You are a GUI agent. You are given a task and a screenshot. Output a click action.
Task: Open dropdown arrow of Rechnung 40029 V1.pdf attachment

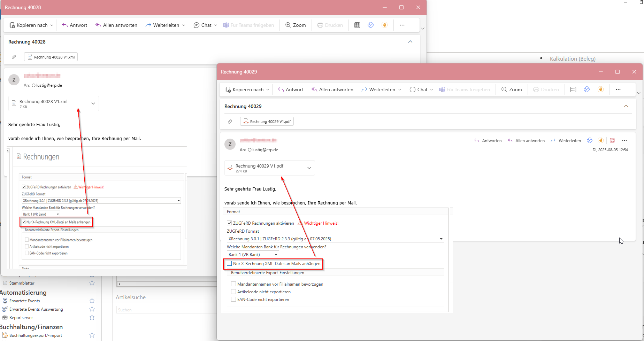tap(309, 168)
